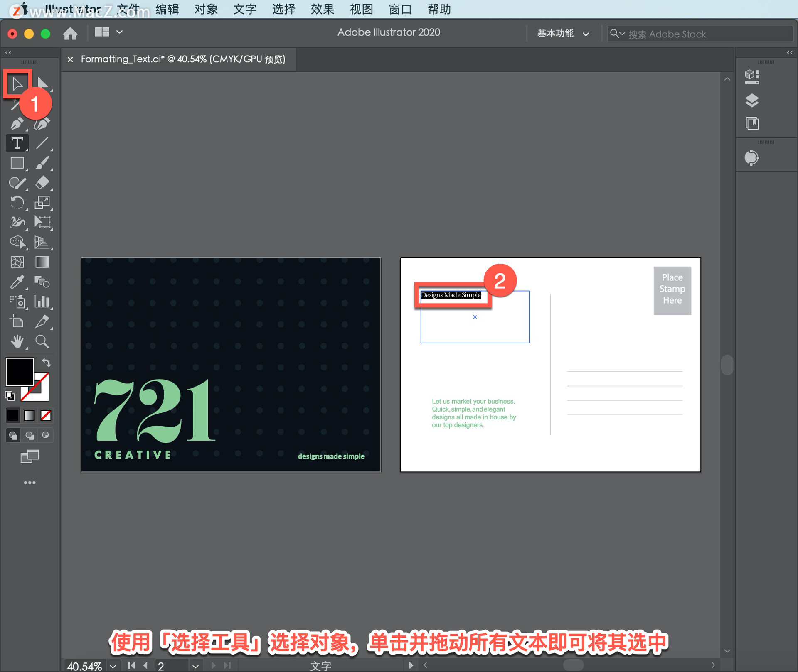Open the Properties panel icon
798x672 pixels.
tap(752, 77)
